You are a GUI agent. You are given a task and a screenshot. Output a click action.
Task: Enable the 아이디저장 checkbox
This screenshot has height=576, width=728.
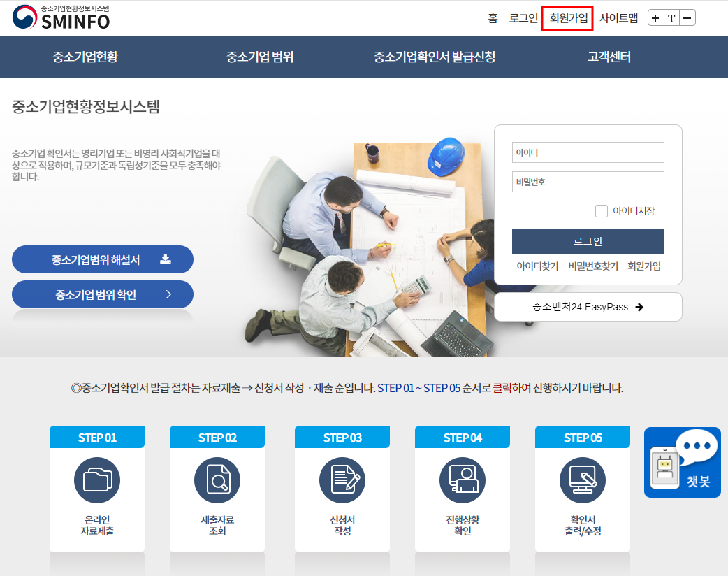point(599,210)
